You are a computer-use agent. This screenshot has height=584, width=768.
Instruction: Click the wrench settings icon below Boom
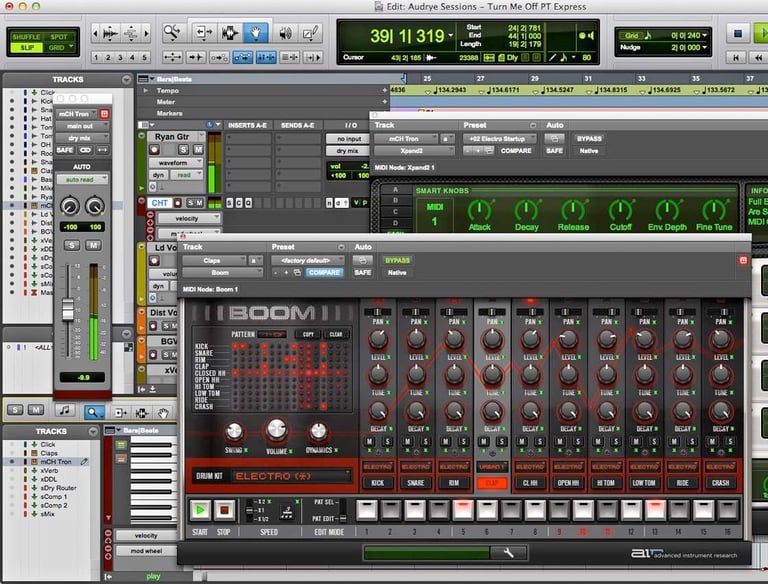pyautogui.click(x=508, y=553)
